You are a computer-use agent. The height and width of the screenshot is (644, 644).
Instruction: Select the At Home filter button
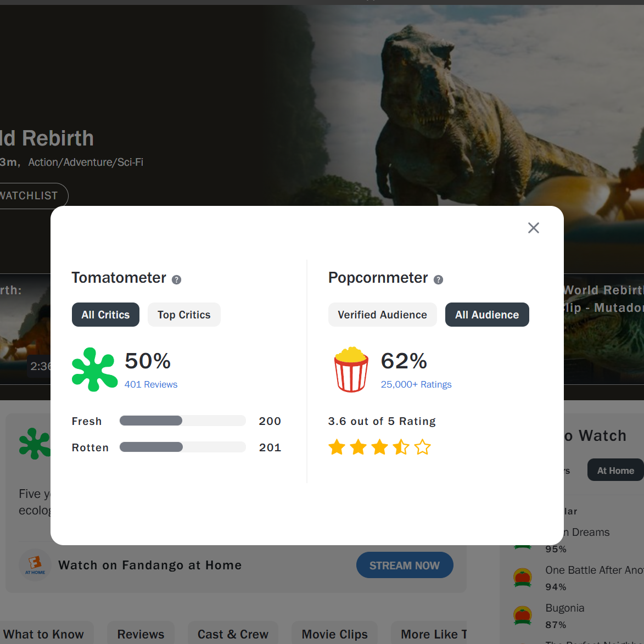point(615,471)
